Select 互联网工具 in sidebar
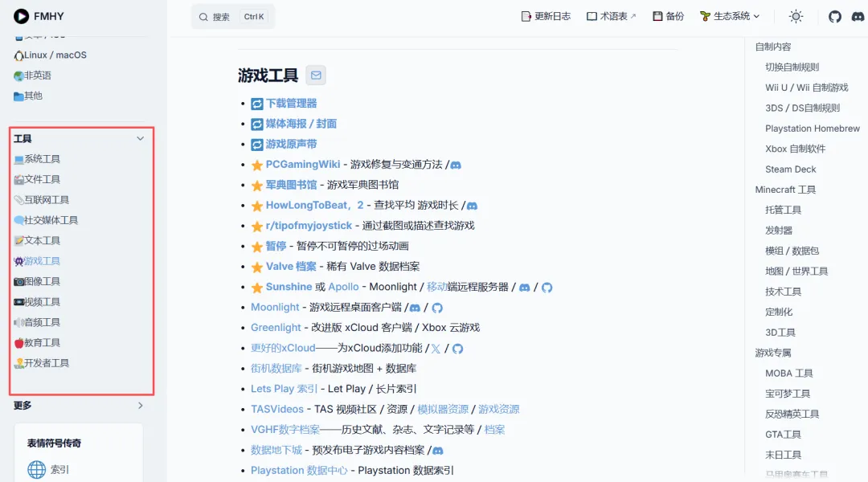The image size is (868, 482). [x=42, y=200]
